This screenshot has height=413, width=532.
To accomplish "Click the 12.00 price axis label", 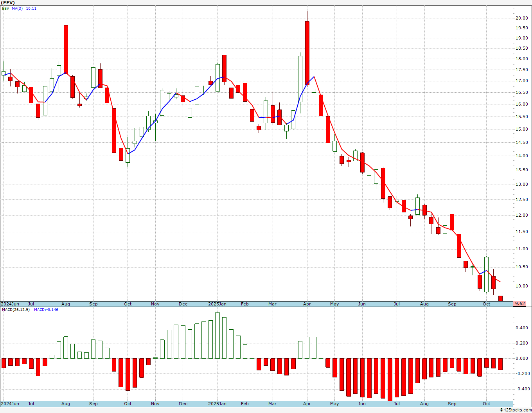I will pos(521,215).
